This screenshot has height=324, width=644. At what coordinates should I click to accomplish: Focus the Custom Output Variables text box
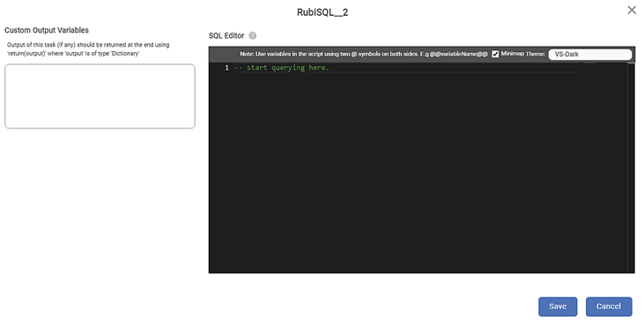click(x=100, y=96)
